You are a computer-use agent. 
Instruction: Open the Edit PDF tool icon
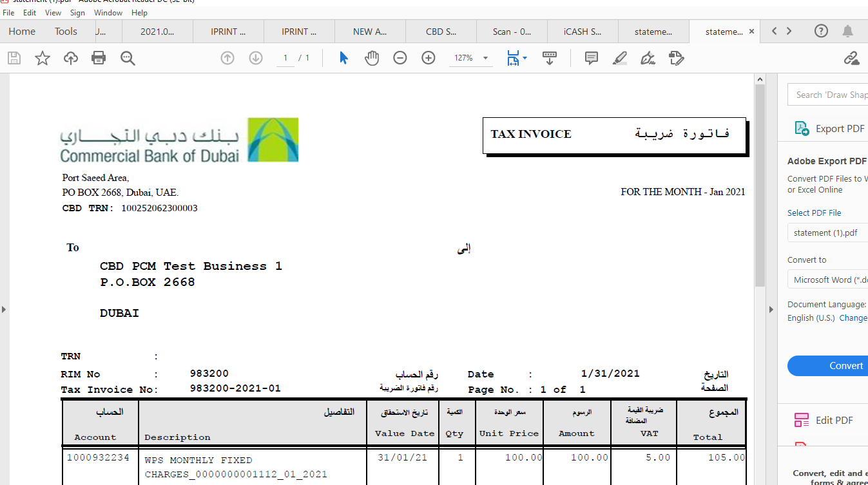pos(802,420)
